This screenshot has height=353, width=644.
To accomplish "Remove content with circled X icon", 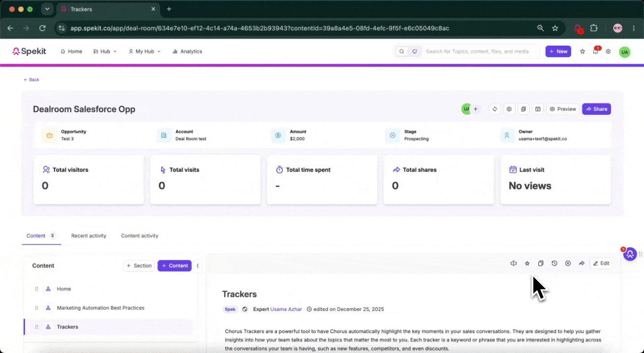I will pyautogui.click(x=568, y=263).
